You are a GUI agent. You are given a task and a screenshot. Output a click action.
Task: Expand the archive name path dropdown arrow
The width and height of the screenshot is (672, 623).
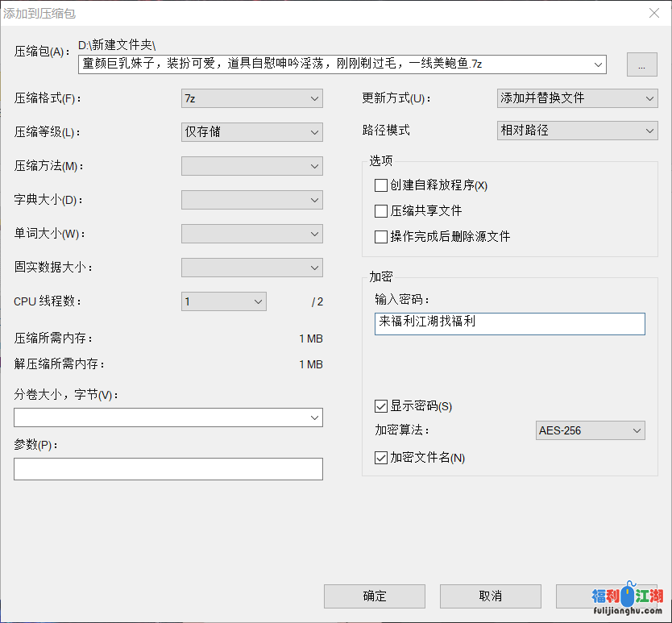click(597, 64)
